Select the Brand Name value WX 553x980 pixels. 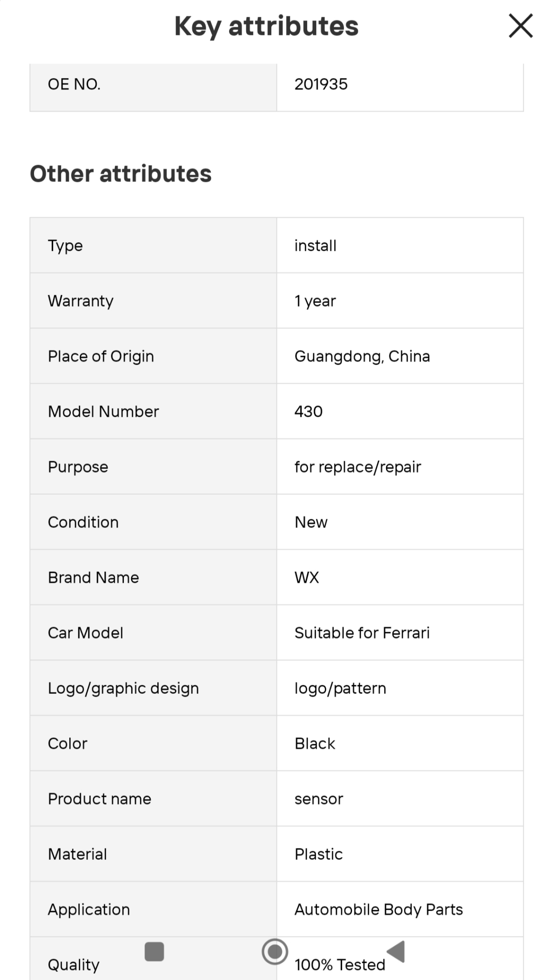click(x=307, y=578)
